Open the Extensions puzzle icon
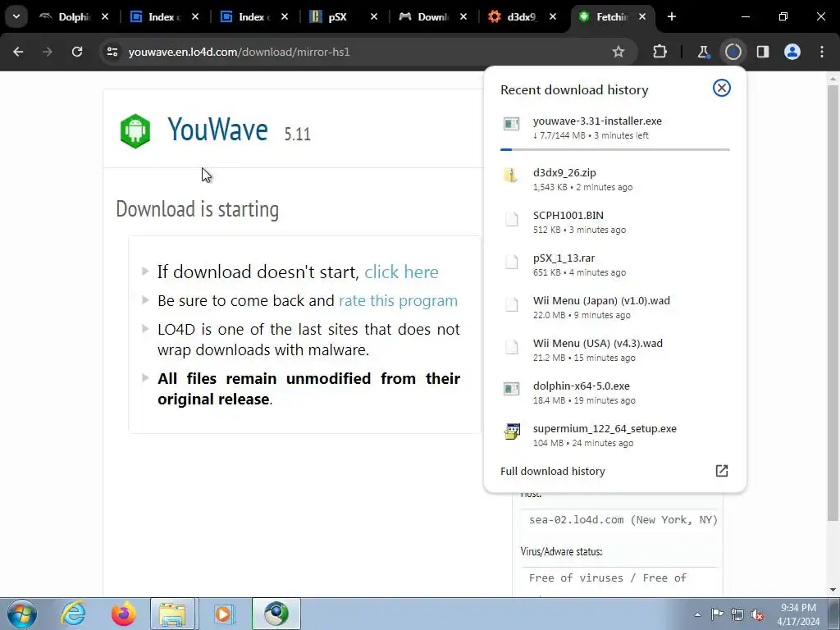This screenshot has height=630, width=840. tap(660, 52)
